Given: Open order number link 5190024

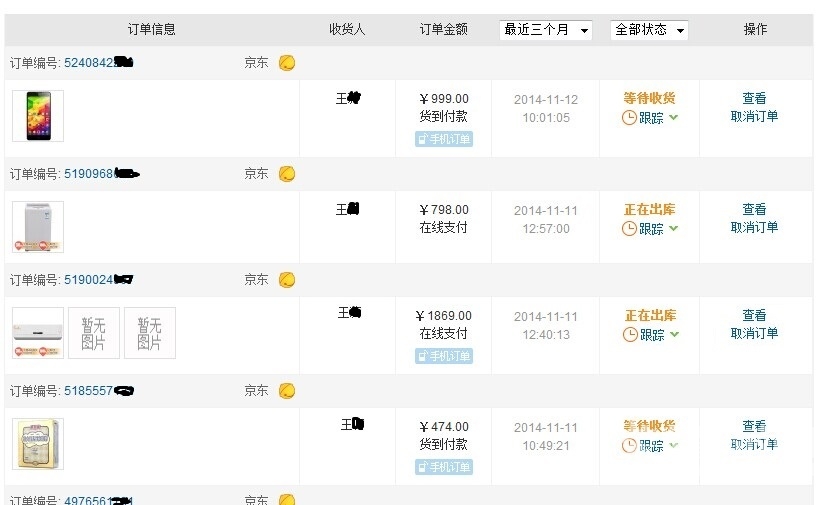Looking at the screenshot, I should pyautogui.click(x=88, y=280).
